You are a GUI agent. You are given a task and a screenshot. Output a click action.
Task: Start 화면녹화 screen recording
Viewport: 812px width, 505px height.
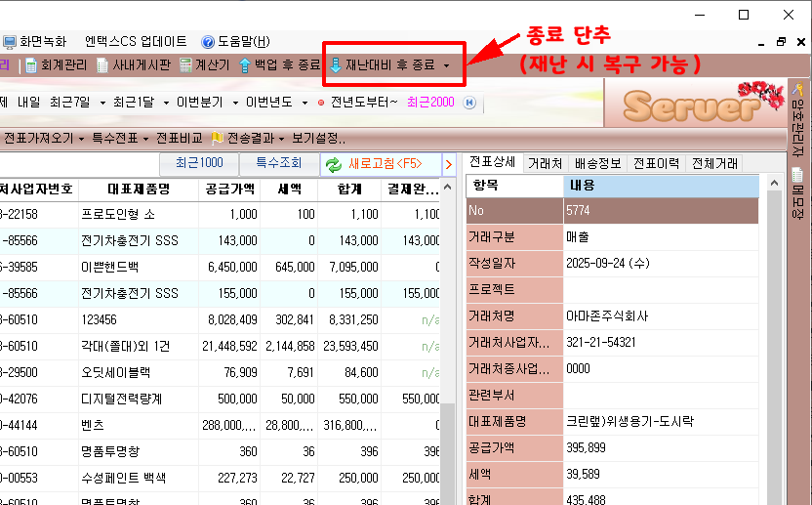(10, 42)
